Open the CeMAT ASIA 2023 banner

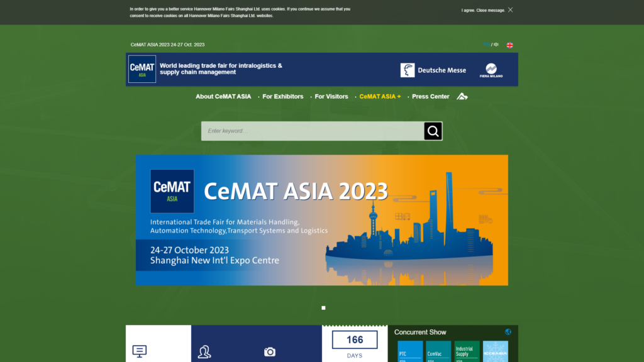point(321,220)
